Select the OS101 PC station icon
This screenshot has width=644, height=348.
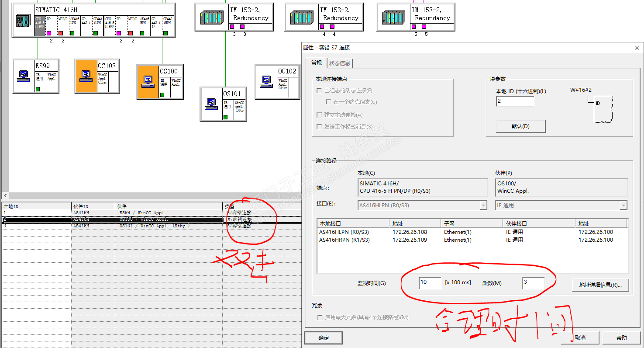(x=211, y=104)
